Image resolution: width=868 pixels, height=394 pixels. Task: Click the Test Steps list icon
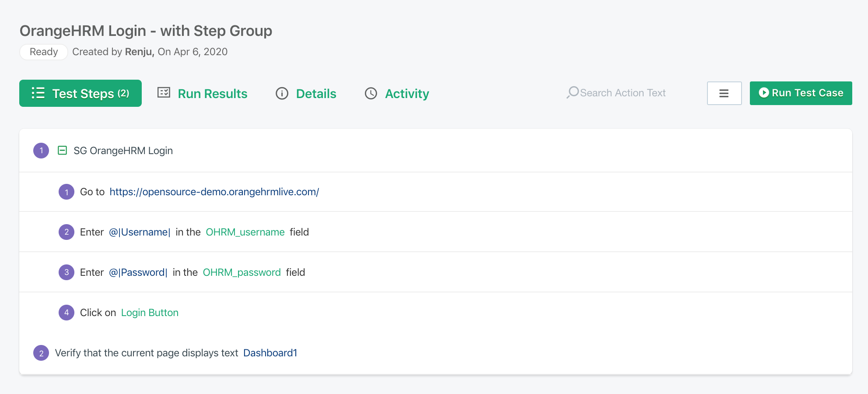pyautogui.click(x=38, y=93)
